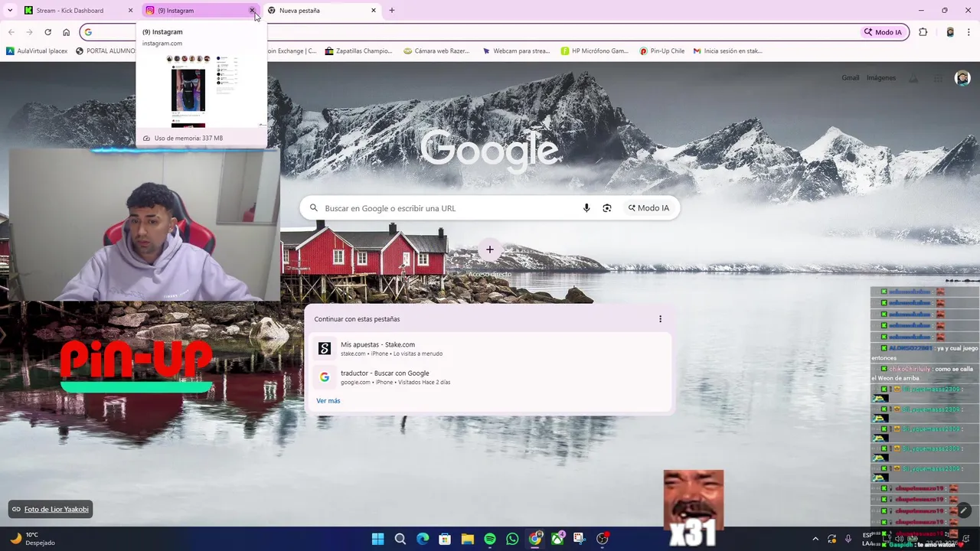Screen dimensions: 980x551
Task: Open the Pin-Up Chile bookmark
Action: pos(661,51)
